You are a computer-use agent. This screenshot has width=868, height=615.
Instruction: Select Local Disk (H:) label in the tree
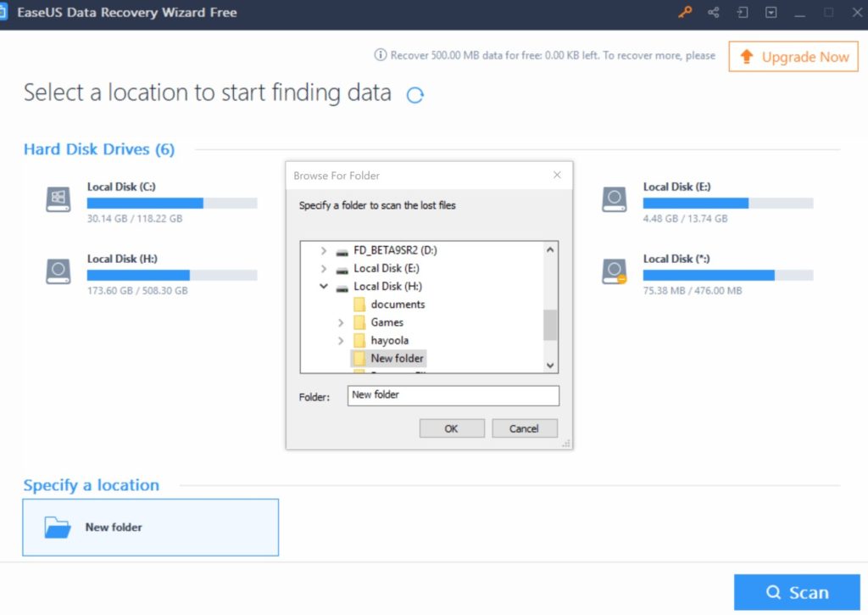click(387, 287)
